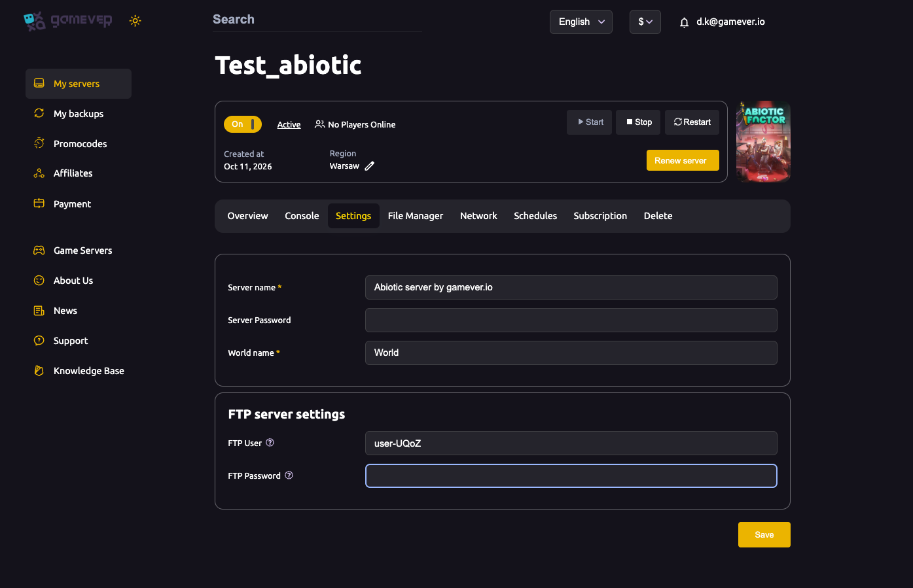Switch to Overview tab
913x588 pixels.
247,216
